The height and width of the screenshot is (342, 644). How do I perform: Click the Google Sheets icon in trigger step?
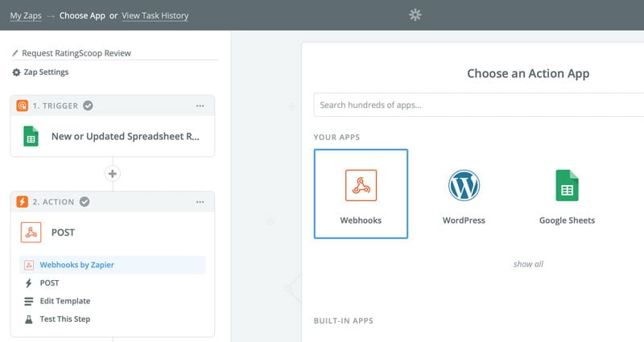click(31, 136)
